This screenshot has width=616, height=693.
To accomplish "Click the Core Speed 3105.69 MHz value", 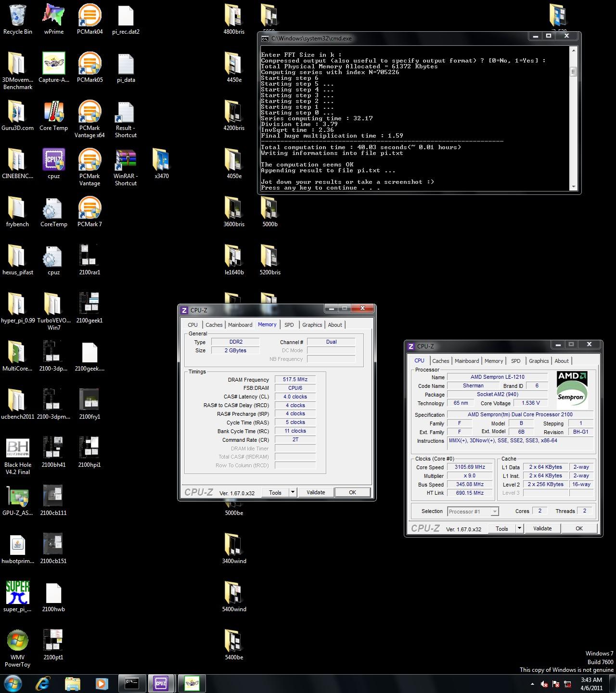I will click(470, 467).
